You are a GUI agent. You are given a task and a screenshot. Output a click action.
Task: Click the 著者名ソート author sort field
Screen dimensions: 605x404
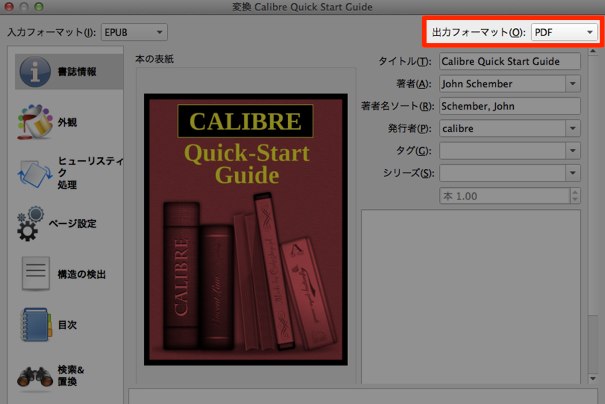(510, 106)
